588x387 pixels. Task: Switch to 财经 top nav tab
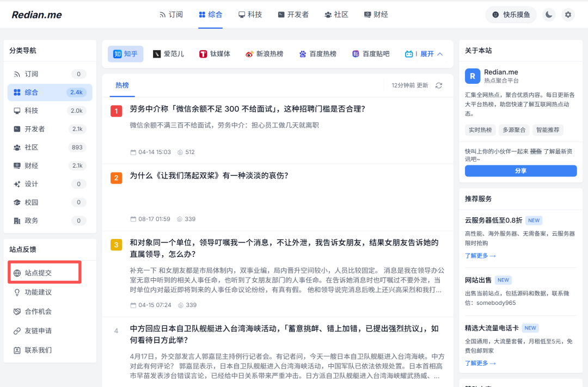tap(376, 15)
